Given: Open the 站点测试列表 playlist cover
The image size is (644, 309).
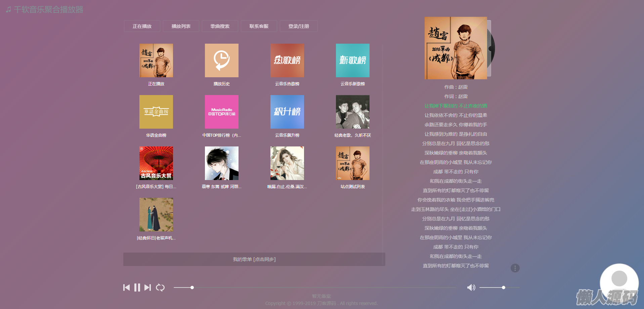Looking at the screenshot, I should [x=353, y=163].
